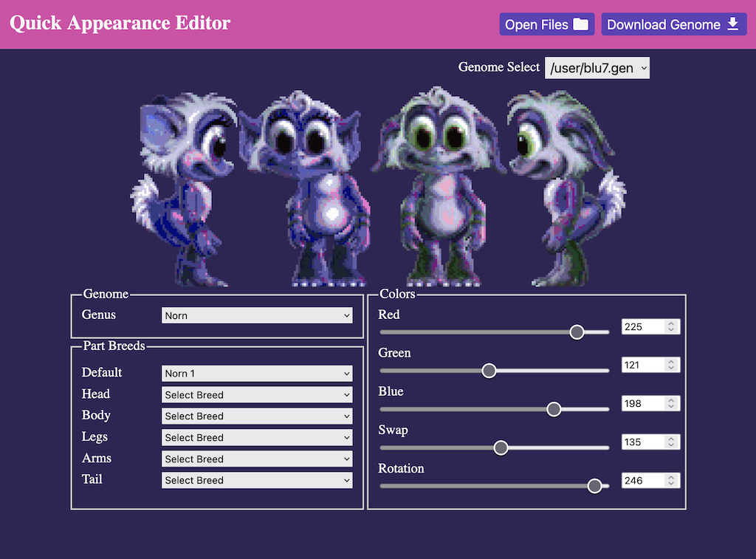Click the Rotation value stepper arrows

coord(670,481)
